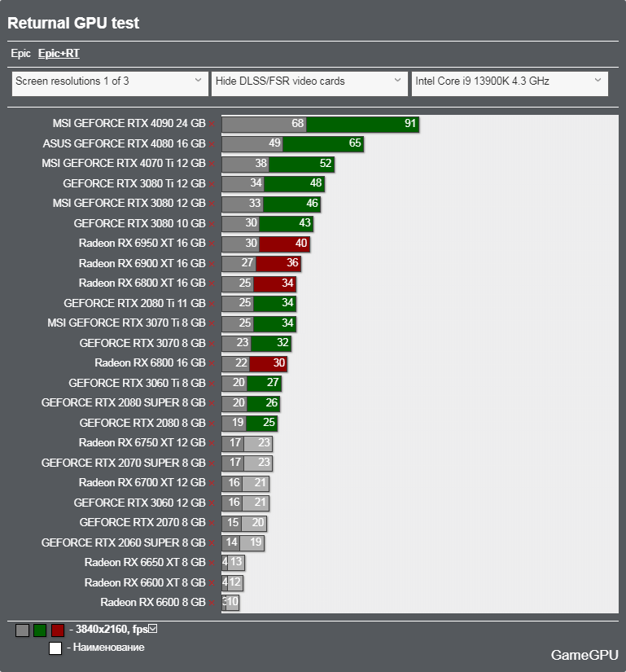This screenshot has height=672, width=626.
Task: Click the Radeon RX 6900 XT 16 GB label
Action: (142, 263)
